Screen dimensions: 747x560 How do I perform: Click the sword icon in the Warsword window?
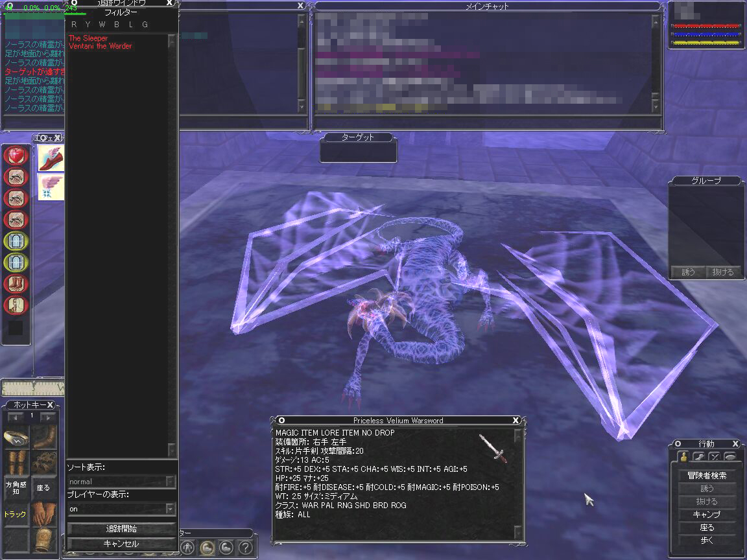493,448
